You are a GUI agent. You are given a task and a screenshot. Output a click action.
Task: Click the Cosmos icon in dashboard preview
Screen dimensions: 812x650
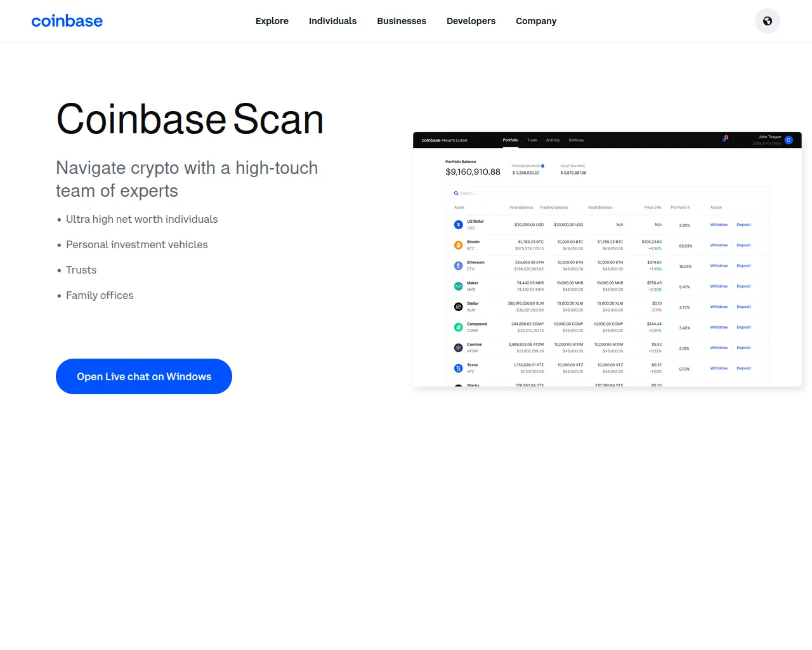[x=459, y=348]
